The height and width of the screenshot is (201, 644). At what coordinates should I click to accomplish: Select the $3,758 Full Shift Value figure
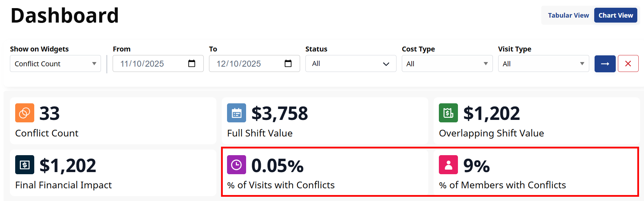tap(280, 114)
